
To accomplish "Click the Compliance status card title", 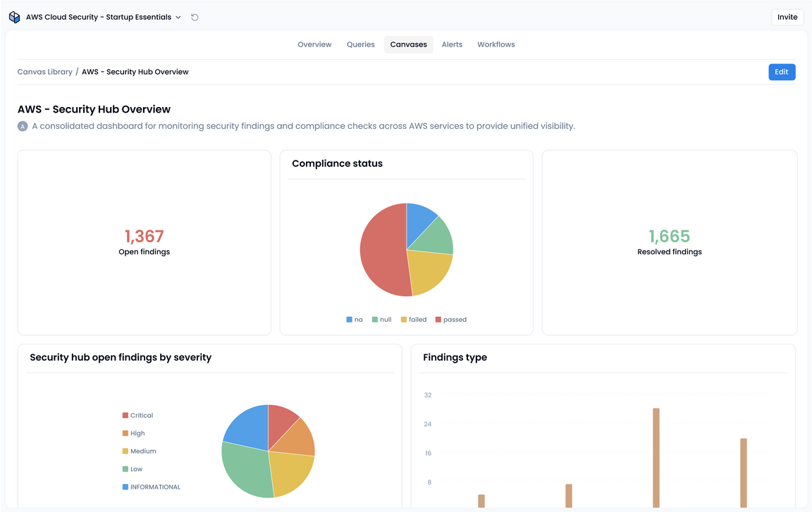I will 337,163.
